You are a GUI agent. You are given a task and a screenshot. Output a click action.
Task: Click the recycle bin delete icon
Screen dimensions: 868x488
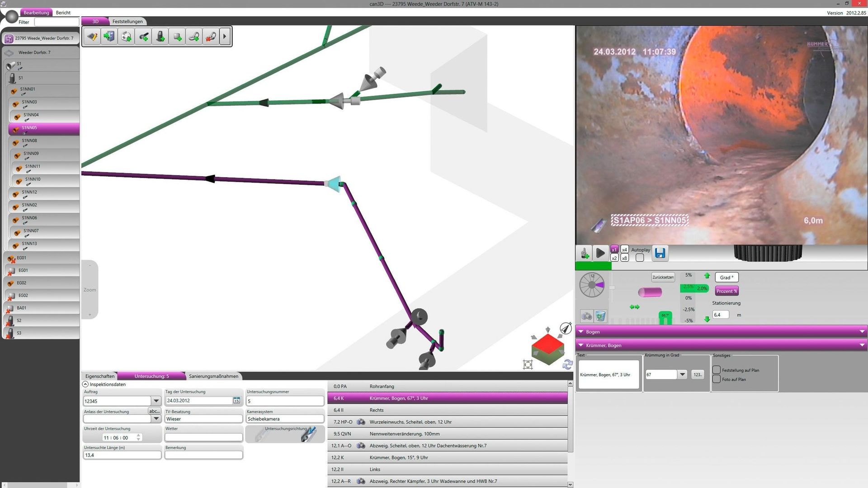click(600, 316)
